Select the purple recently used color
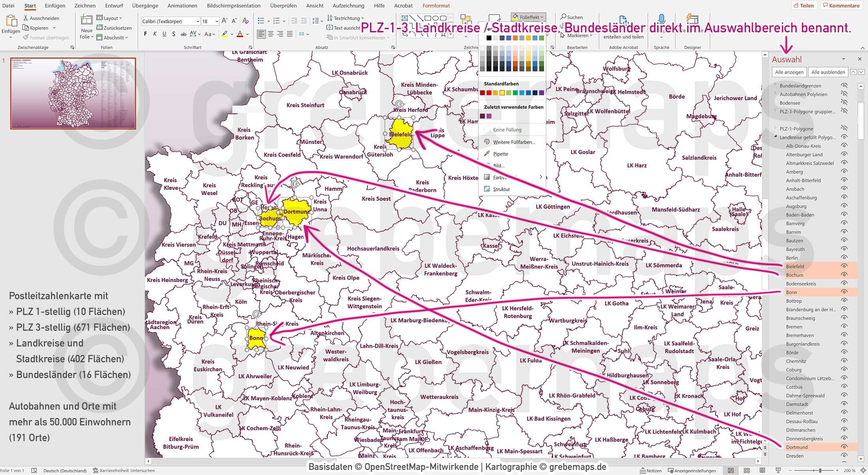 [x=489, y=116]
